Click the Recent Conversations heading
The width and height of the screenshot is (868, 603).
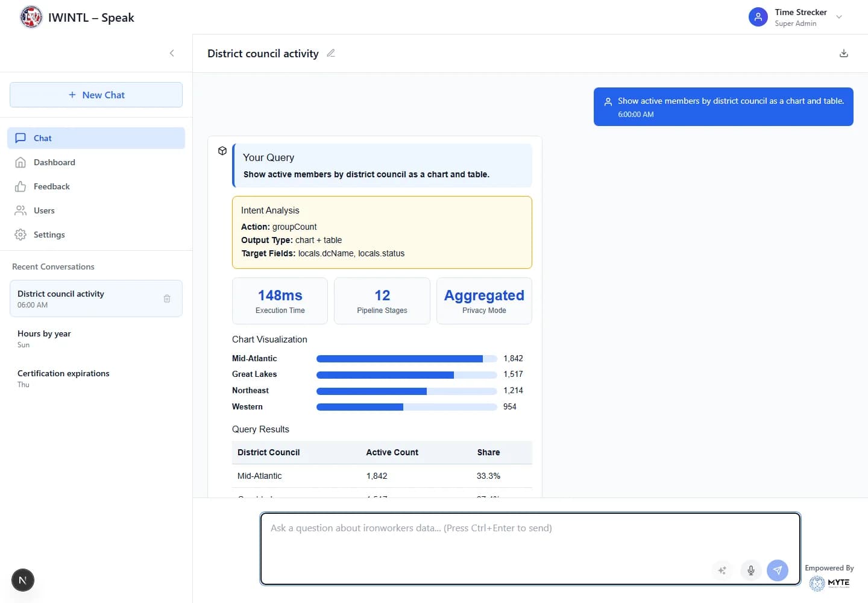53,267
